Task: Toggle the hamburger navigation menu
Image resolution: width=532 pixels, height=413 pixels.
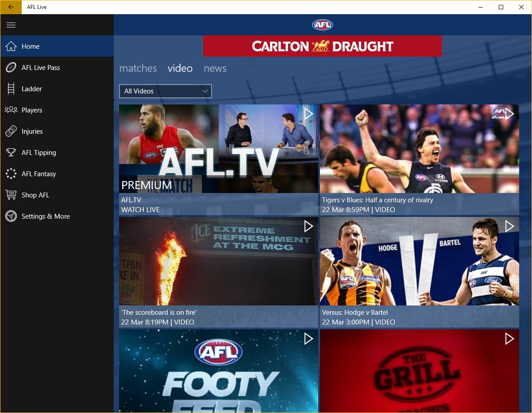Action: [11, 25]
